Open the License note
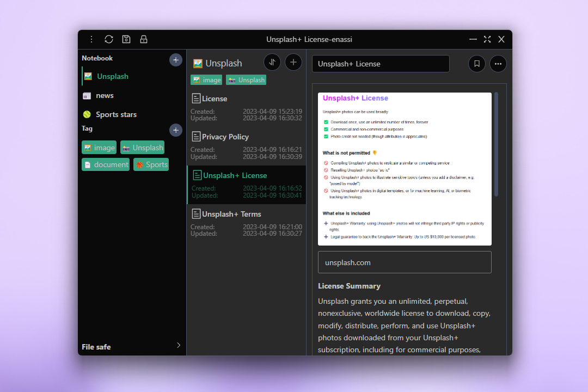This screenshot has width=588, height=392. (247, 108)
